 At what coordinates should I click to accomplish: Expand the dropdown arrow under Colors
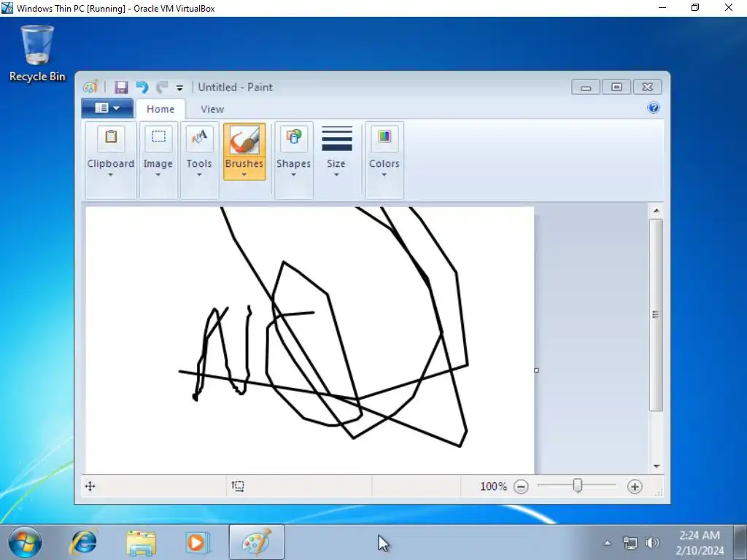384,175
